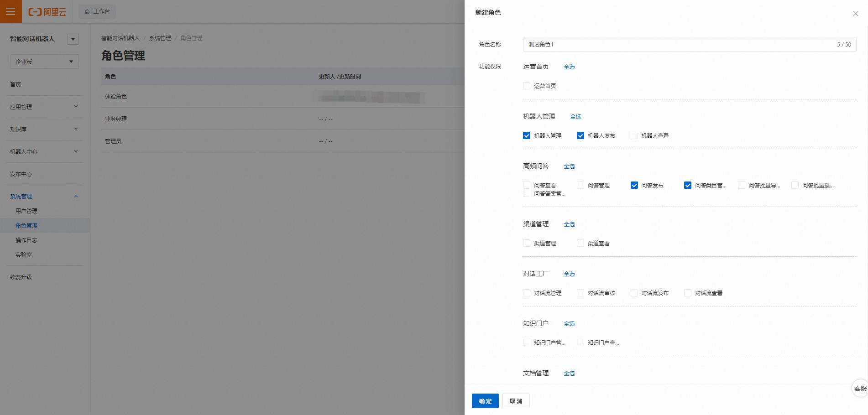The height and width of the screenshot is (415, 868).
Task: Check the 对话流管理 checkbox
Action: [527, 293]
